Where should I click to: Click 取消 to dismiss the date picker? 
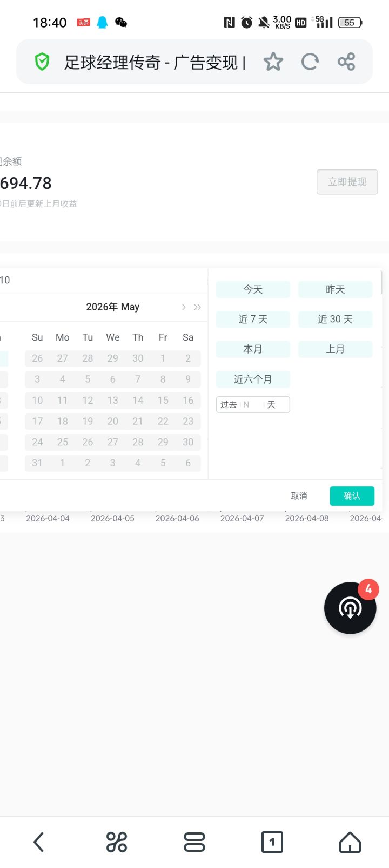299,496
